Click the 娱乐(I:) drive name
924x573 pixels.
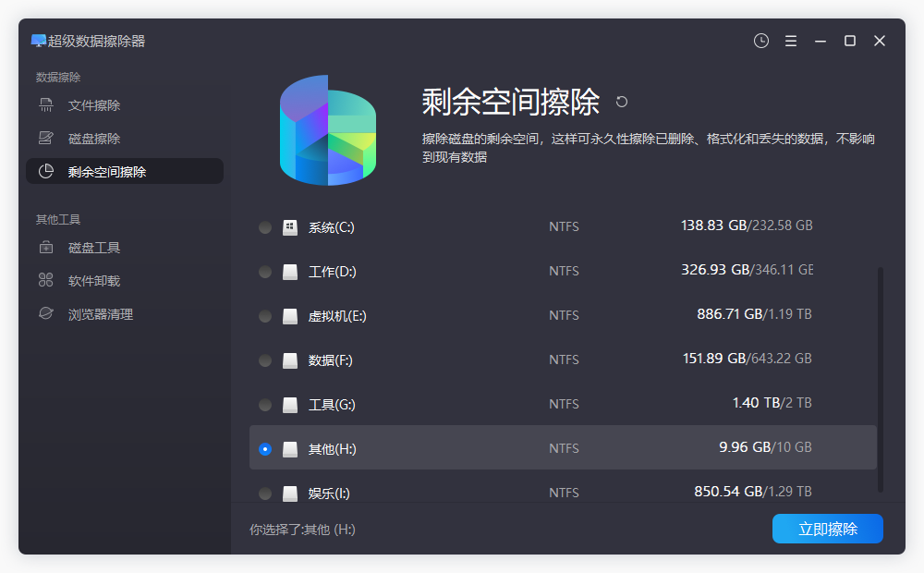tap(329, 494)
